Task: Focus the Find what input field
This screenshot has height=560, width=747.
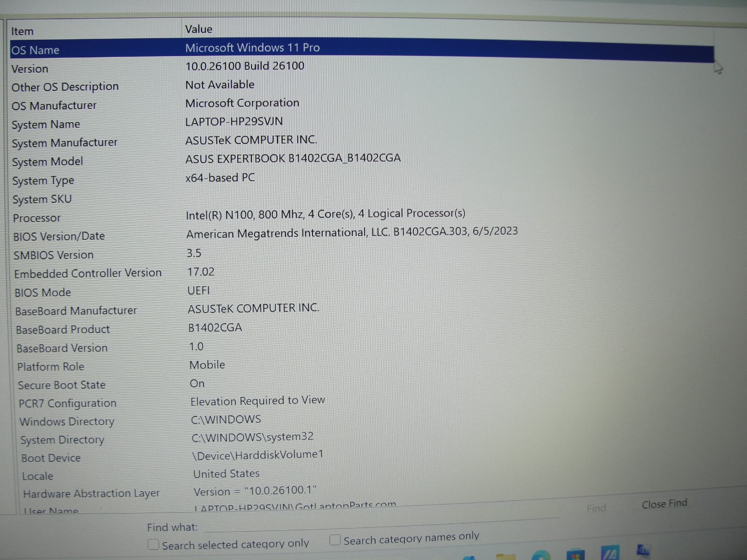Action: tap(381, 525)
